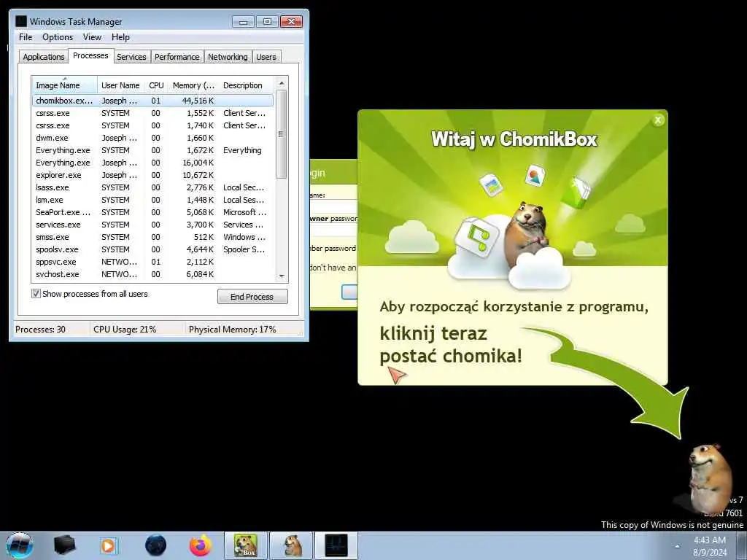Click the CPU Usage: 21% status entry
Viewport: 747px width, 560px height.
pos(125,329)
